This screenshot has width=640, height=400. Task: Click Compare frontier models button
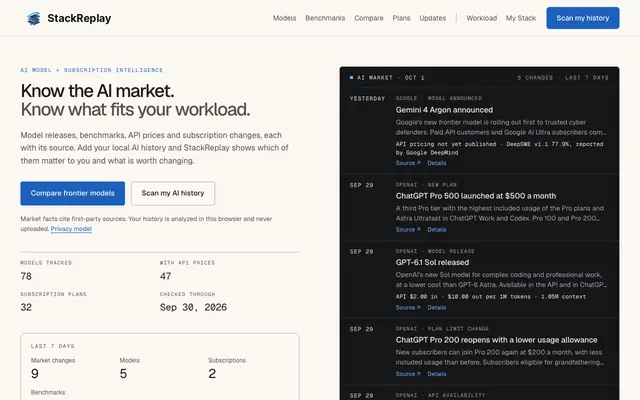(73, 193)
